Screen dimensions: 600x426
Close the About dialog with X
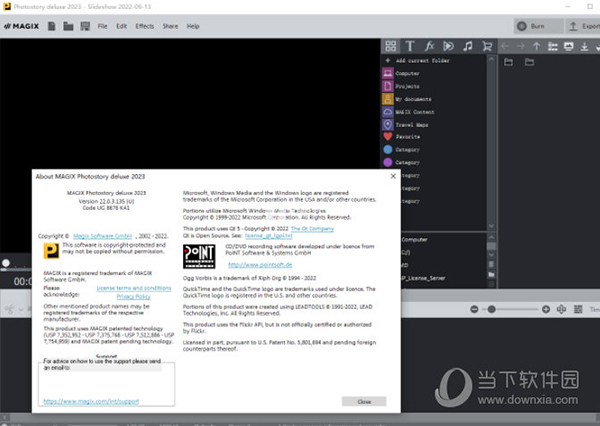393,176
